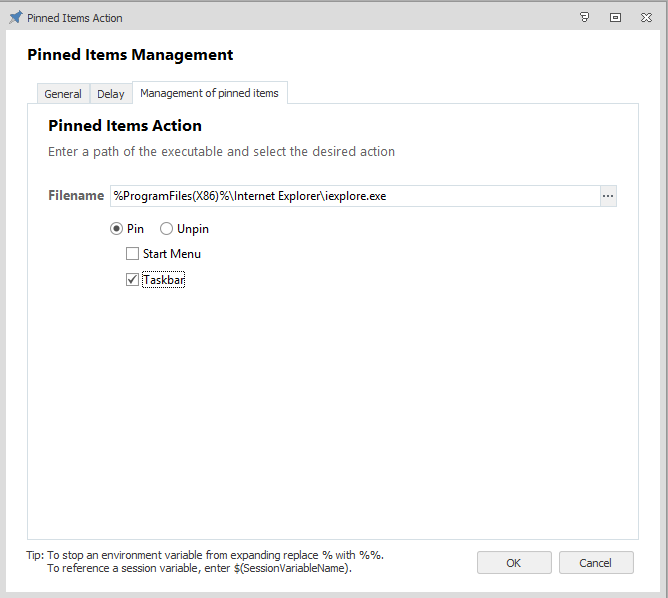Open the Delay tab

coord(111,94)
